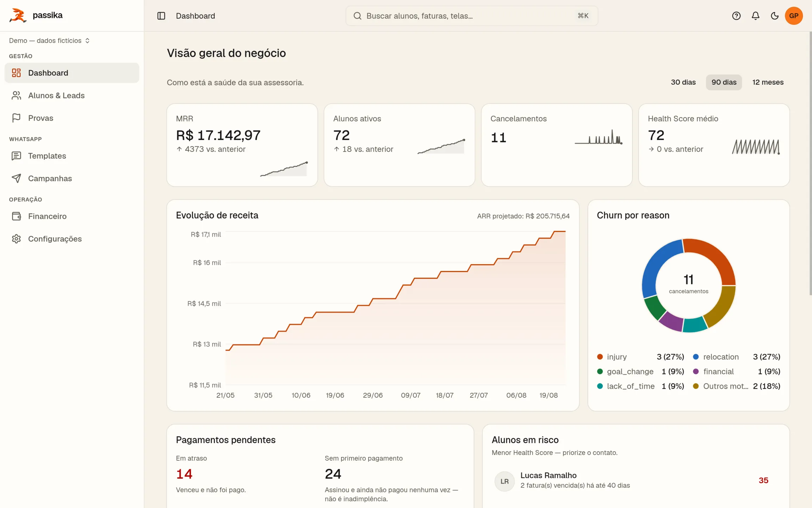Click the Sem primeiro pagamento count 24
Image resolution: width=812 pixels, height=508 pixels.
point(333,474)
